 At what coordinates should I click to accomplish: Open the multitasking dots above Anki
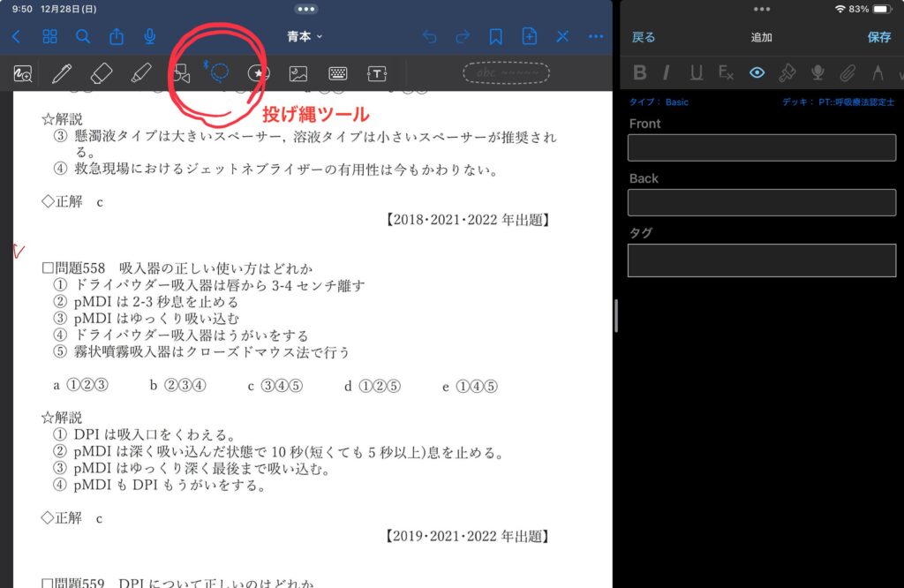tap(761, 9)
